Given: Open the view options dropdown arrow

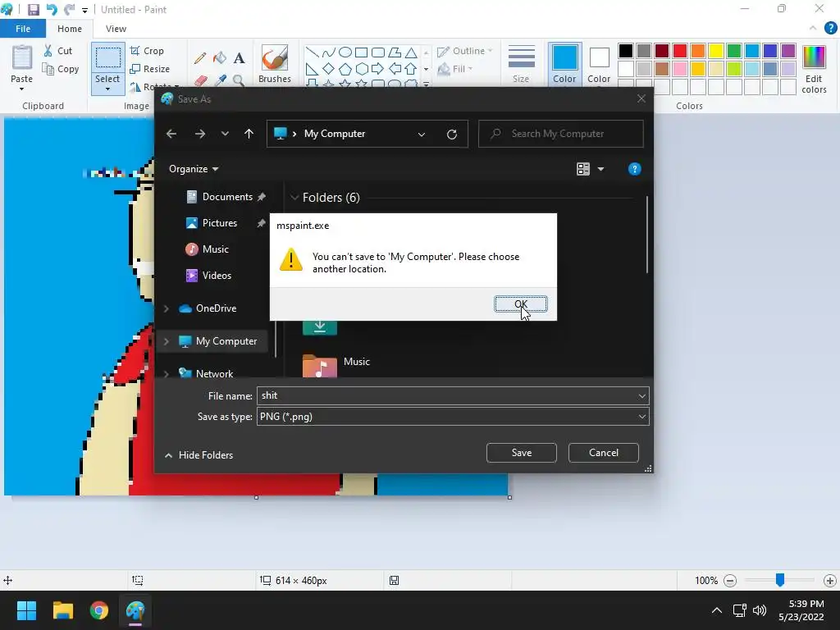Looking at the screenshot, I should pos(600,169).
